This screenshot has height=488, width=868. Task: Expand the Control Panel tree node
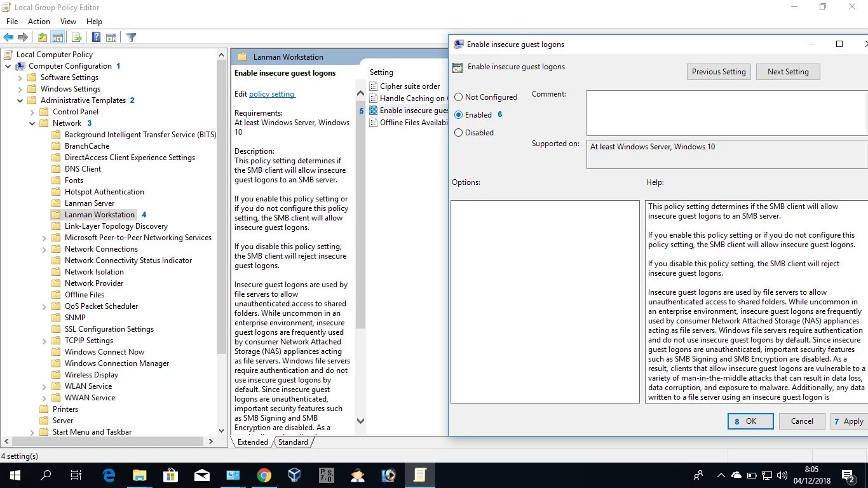[x=32, y=112]
